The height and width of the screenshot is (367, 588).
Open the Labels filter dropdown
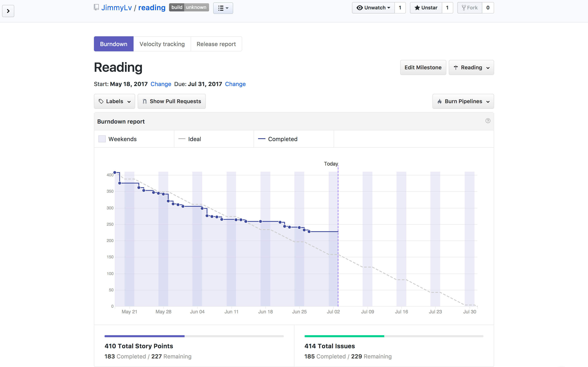coord(115,102)
